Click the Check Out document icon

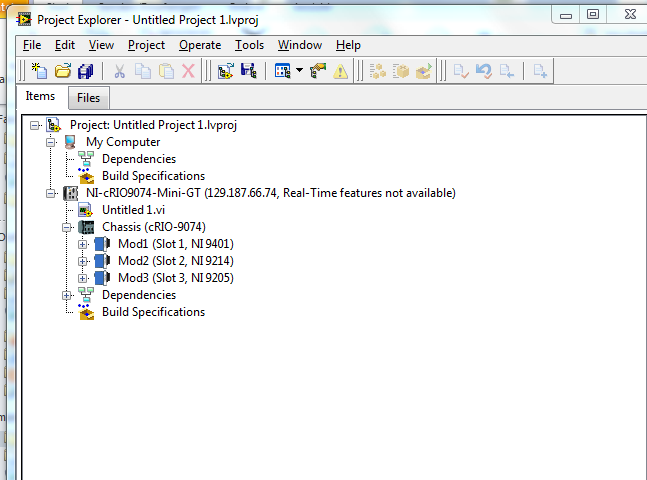(460, 71)
